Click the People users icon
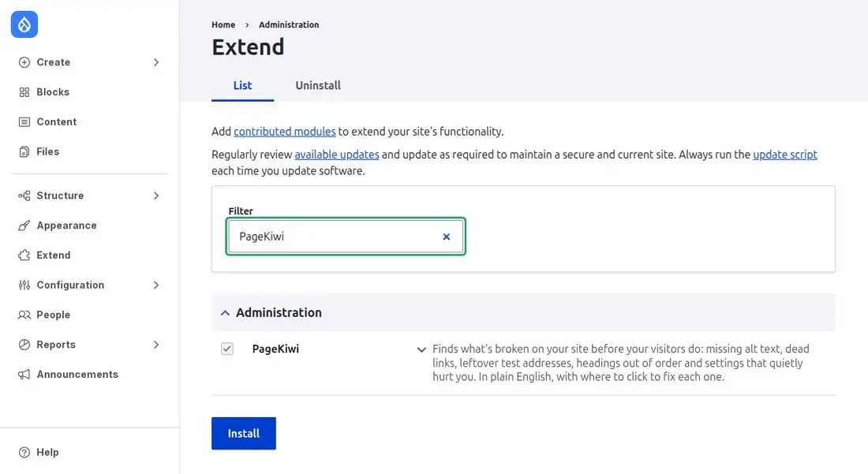 click(x=24, y=315)
